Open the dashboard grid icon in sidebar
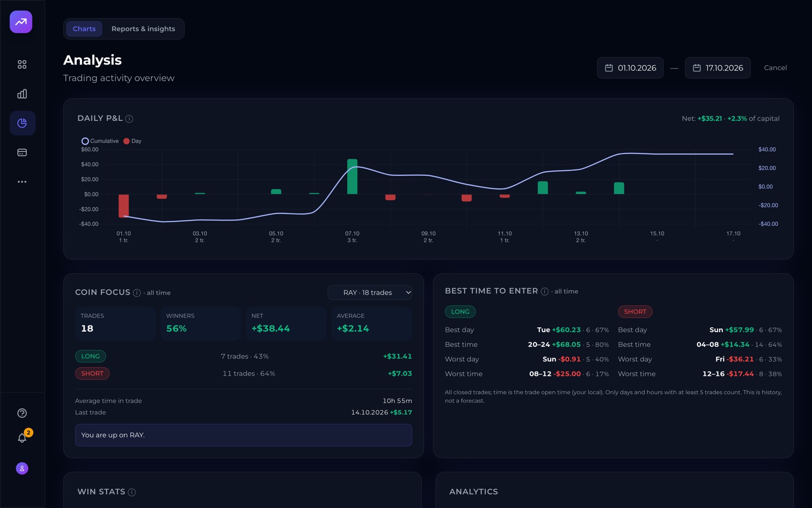 22,65
